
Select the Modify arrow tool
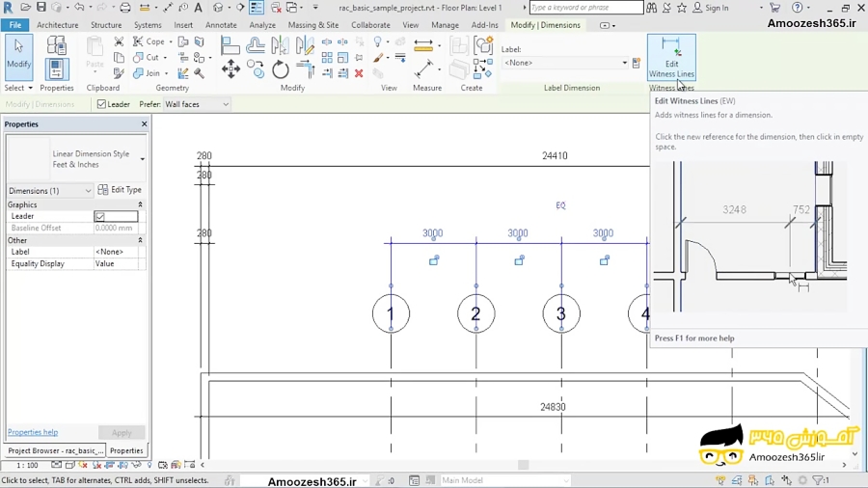[x=18, y=56]
